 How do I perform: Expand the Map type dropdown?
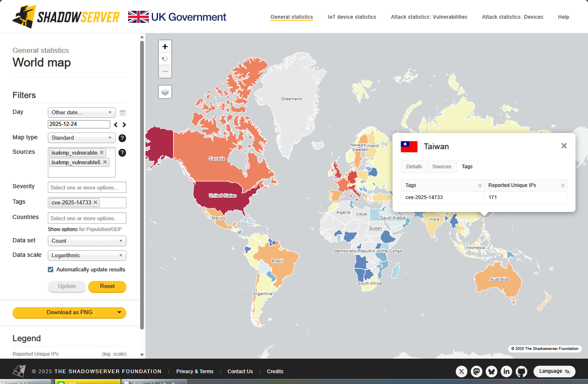tap(82, 138)
